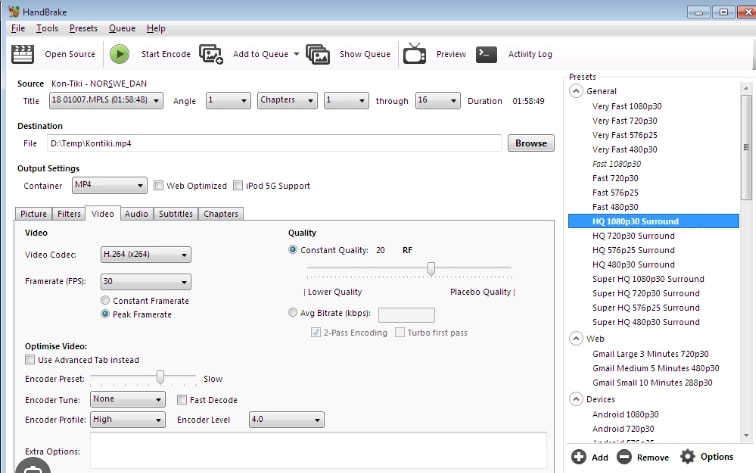Click the Extra Options text box

318,450
